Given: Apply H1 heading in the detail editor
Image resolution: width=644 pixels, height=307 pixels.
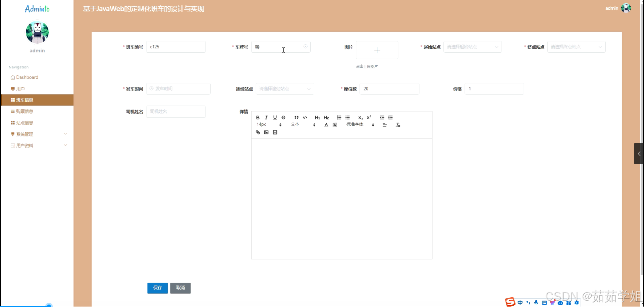Looking at the screenshot, I should (317, 117).
